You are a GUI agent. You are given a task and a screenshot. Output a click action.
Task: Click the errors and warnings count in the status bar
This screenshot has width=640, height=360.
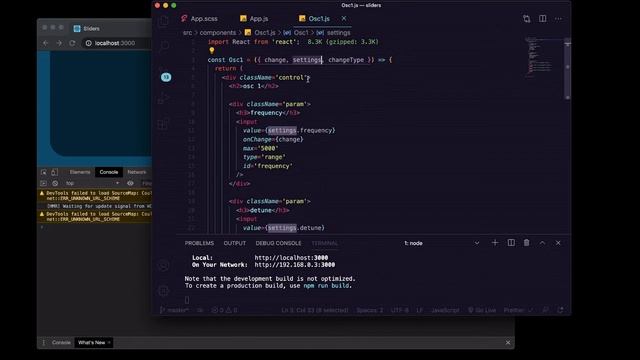(x=224, y=310)
